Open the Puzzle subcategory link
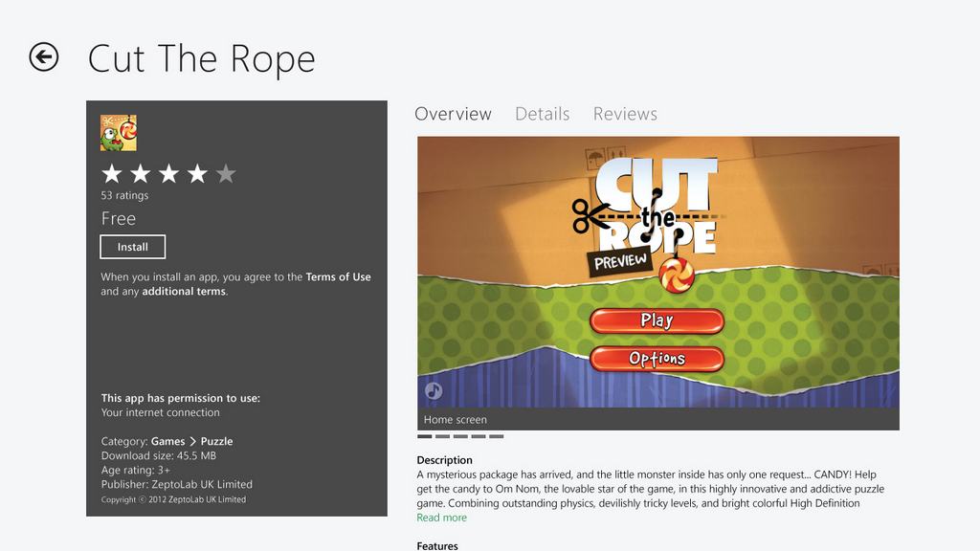The width and height of the screenshot is (980, 551). pos(216,441)
